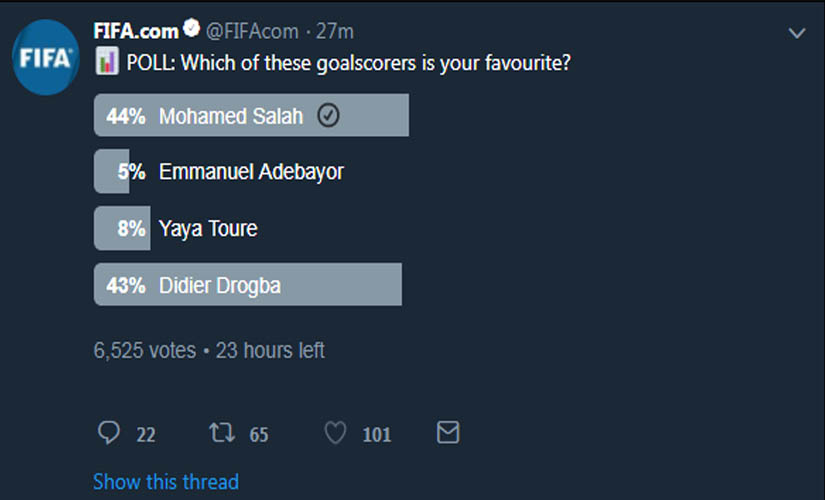The image size is (825, 500).
Task: Click the FIFA profile avatar
Action: pos(46,57)
